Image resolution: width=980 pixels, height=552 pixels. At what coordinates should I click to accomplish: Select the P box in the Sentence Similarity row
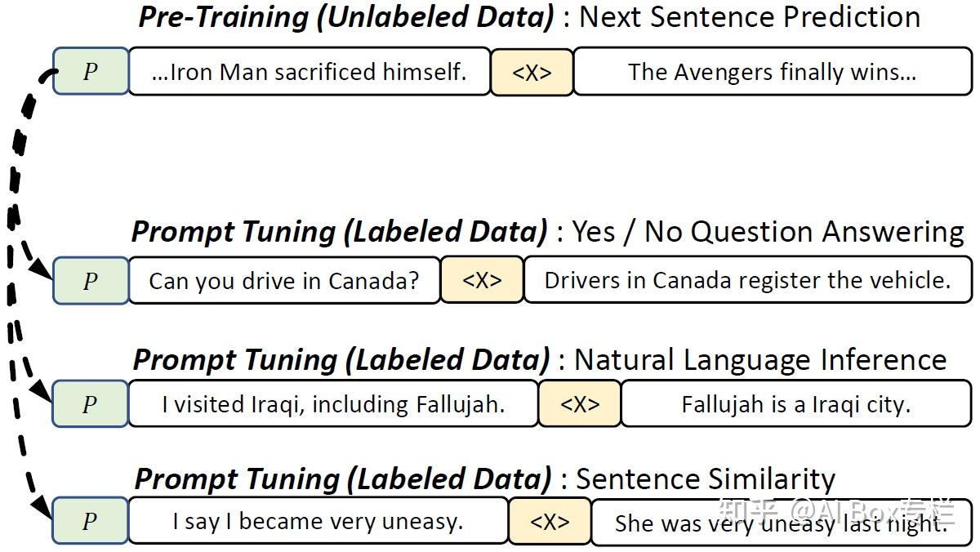click(x=91, y=521)
